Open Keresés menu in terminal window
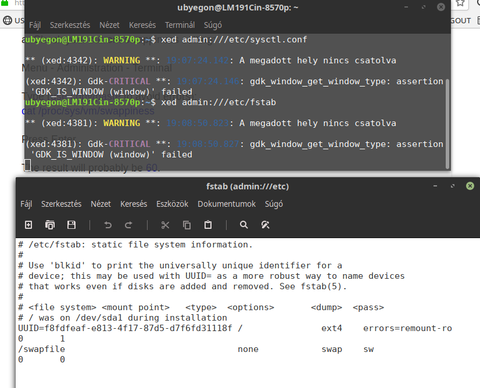The width and height of the screenshot is (480, 388). (142, 25)
